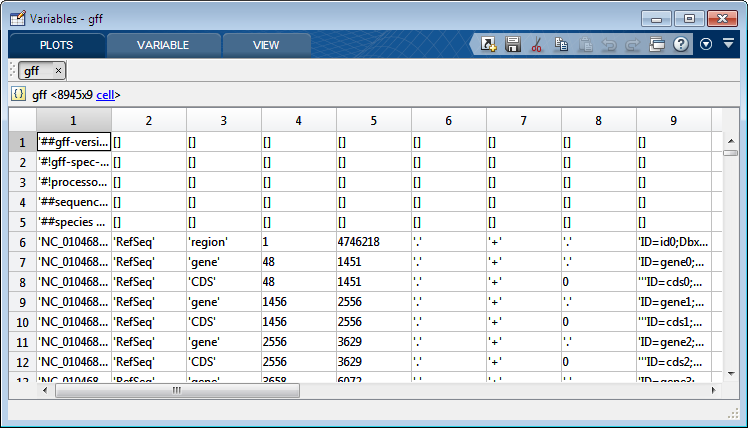
Task: Select column header 8
Action: click(598, 120)
